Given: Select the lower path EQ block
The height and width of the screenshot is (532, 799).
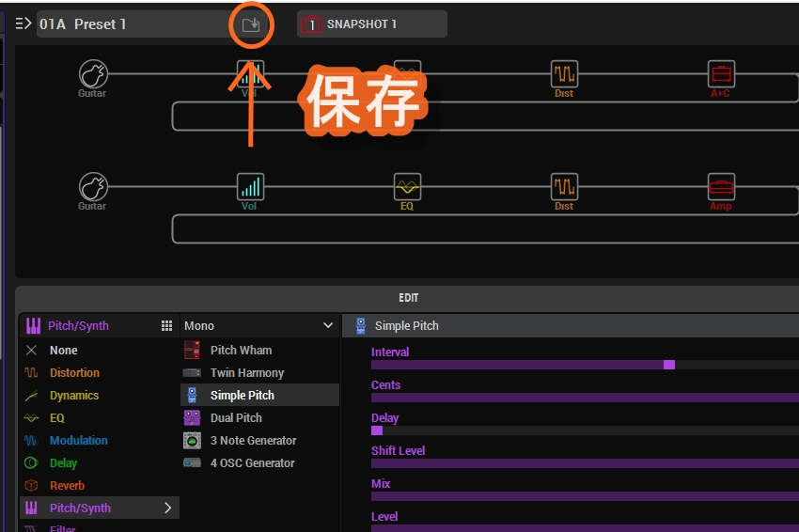Looking at the screenshot, I should click(407, 186).
